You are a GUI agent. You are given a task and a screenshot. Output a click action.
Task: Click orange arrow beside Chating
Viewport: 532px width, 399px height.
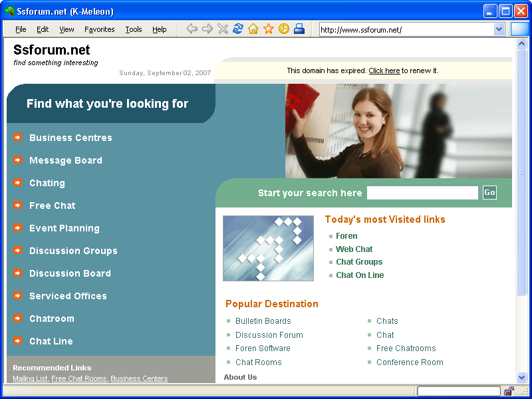[18, 182]
